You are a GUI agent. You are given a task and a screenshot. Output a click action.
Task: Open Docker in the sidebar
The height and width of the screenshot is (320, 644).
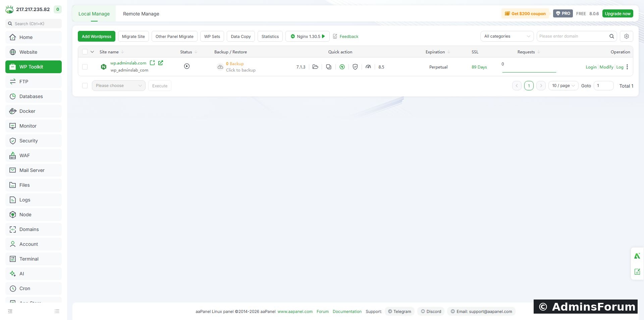(x=34, y=111)
